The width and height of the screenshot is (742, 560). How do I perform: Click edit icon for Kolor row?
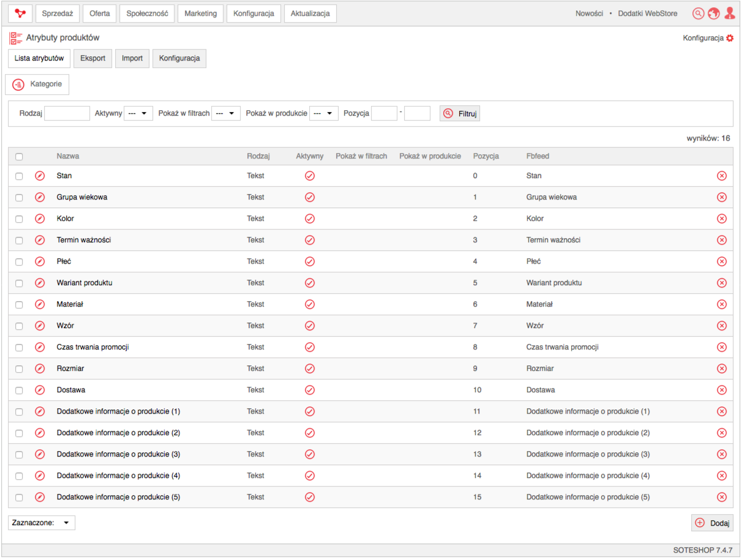[40, 218]
